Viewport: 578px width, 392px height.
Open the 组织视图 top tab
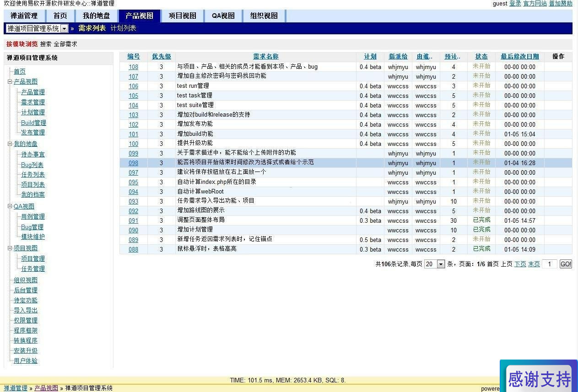[x=264, y=16]
